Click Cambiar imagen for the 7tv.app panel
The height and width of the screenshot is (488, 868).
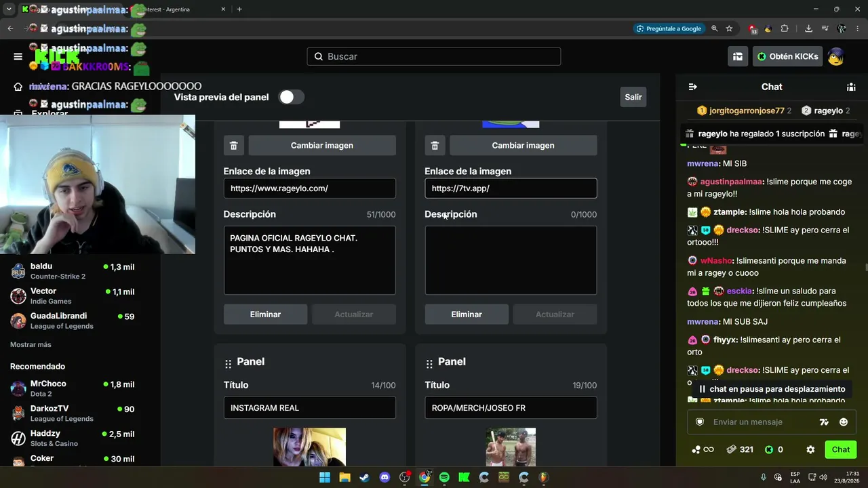click(x=524, y=146)
